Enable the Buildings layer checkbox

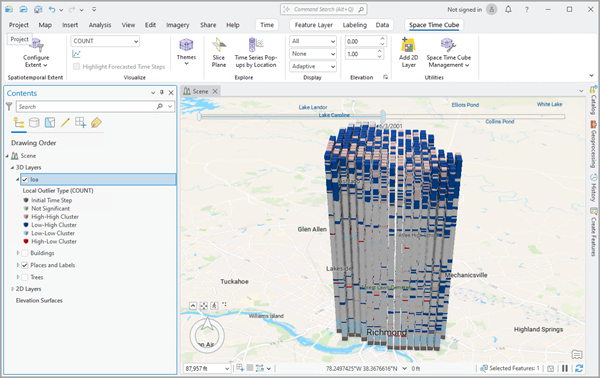coord(25,253)
